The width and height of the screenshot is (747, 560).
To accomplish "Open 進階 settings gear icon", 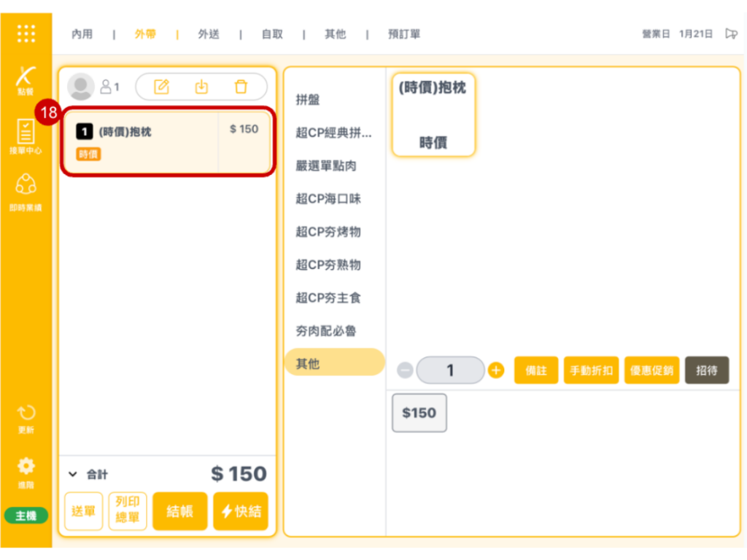I will (26, 470).
